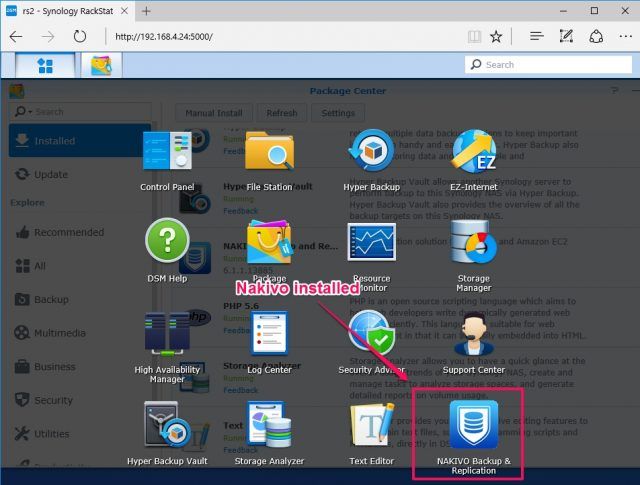Click Manual Install in Package Center
Screen dimensions: 640x485
click(214, 113)
